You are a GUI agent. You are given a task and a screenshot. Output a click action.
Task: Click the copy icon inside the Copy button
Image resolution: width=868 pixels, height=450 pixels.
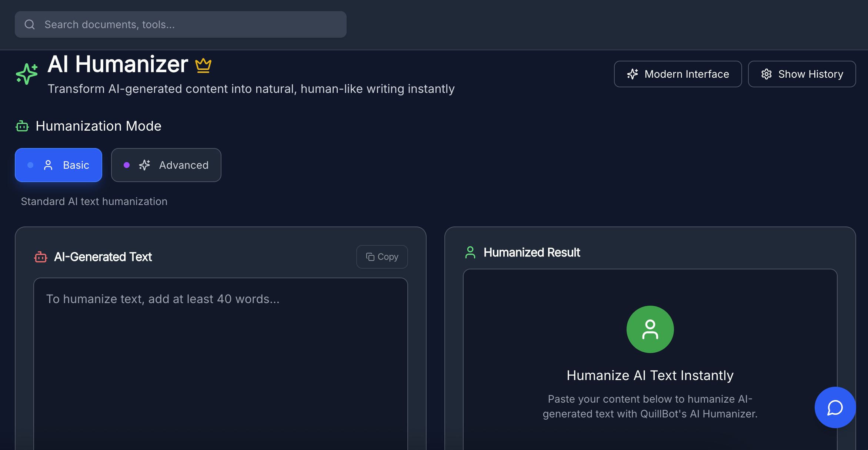coord(370,256)
